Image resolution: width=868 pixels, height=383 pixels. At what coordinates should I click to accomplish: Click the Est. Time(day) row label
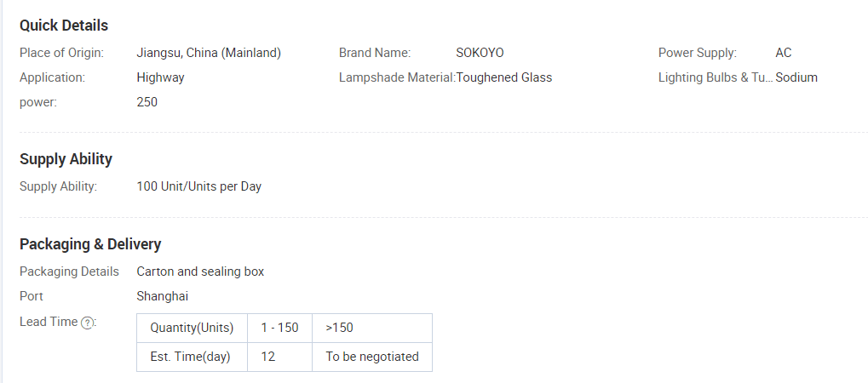coord(193,357)
